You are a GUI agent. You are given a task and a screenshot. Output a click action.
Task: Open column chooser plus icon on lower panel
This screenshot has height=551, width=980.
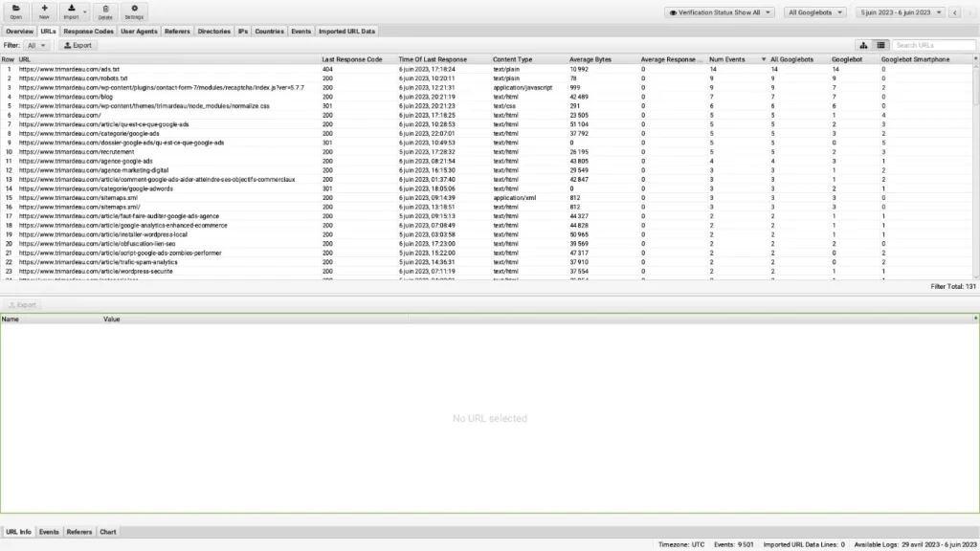click(x=975, y=319)
